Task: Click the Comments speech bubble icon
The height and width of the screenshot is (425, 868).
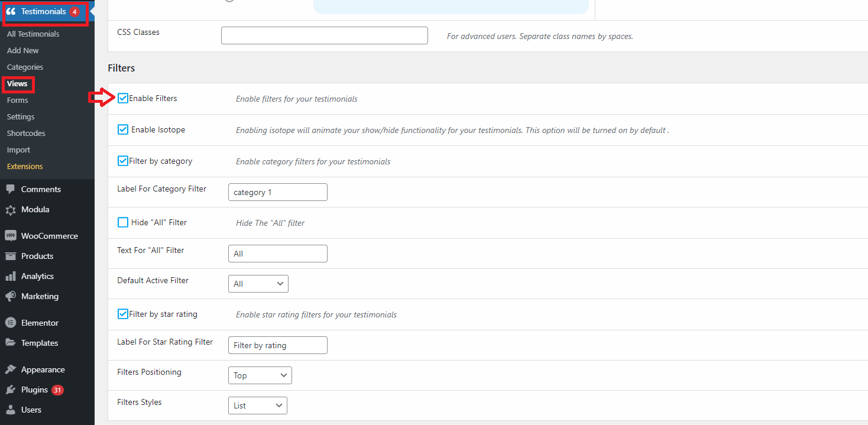Action: click(x=11, y=189)
